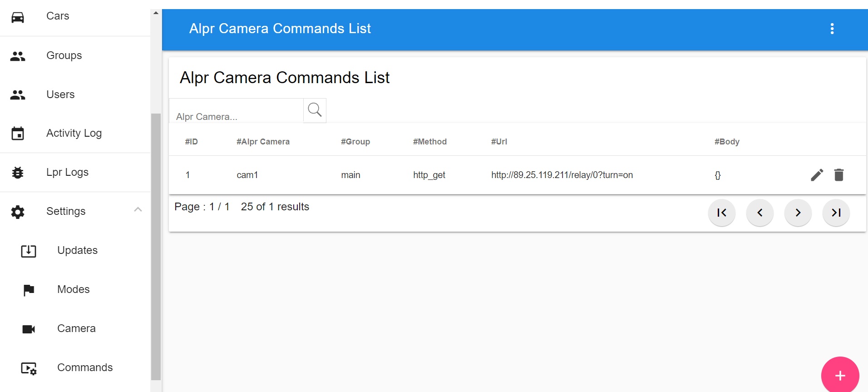Viewport: 868px width, 392px height.
Task: Go to the next page of results
Action: click(x=798, y=213)
